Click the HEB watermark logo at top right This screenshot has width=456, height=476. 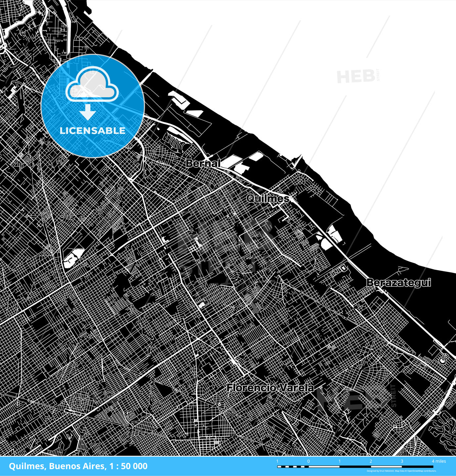(x=357, y=77)
